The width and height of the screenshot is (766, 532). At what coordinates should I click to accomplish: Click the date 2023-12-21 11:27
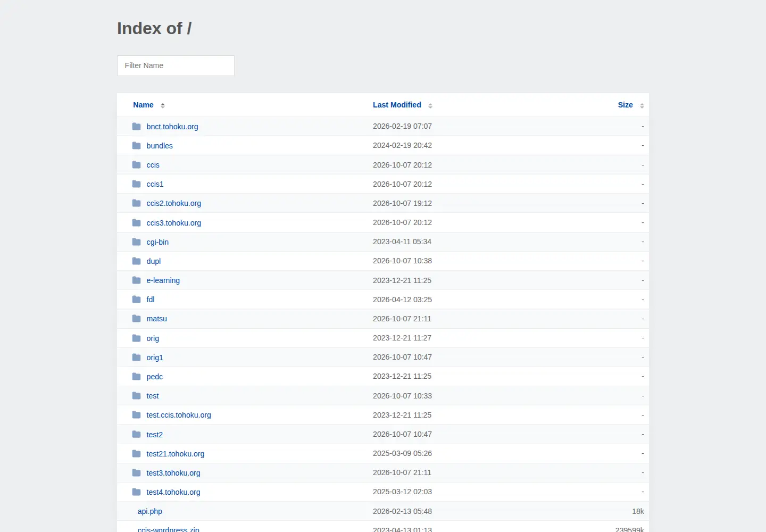[402, 338]
